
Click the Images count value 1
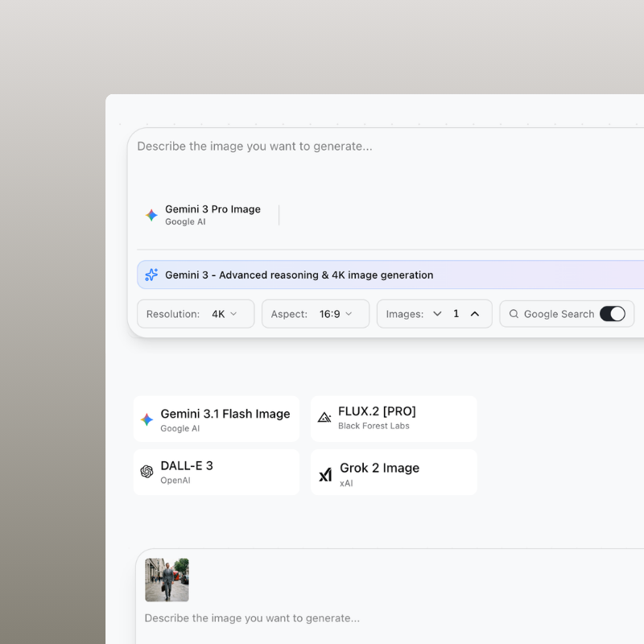(x=456, y=314)
